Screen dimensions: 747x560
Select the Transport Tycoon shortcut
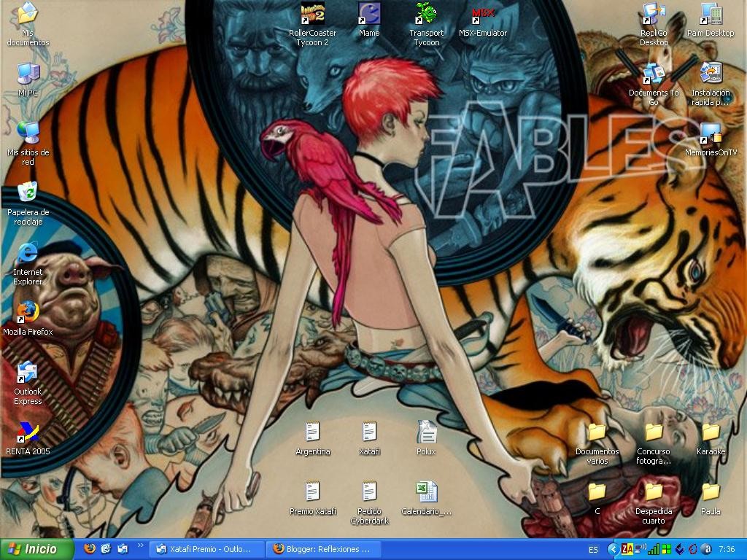(426, 24)
